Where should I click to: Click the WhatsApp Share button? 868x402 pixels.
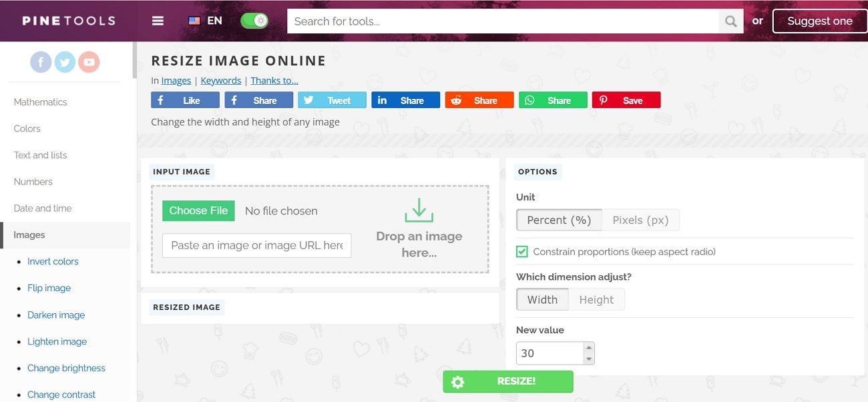pos(552,100)
